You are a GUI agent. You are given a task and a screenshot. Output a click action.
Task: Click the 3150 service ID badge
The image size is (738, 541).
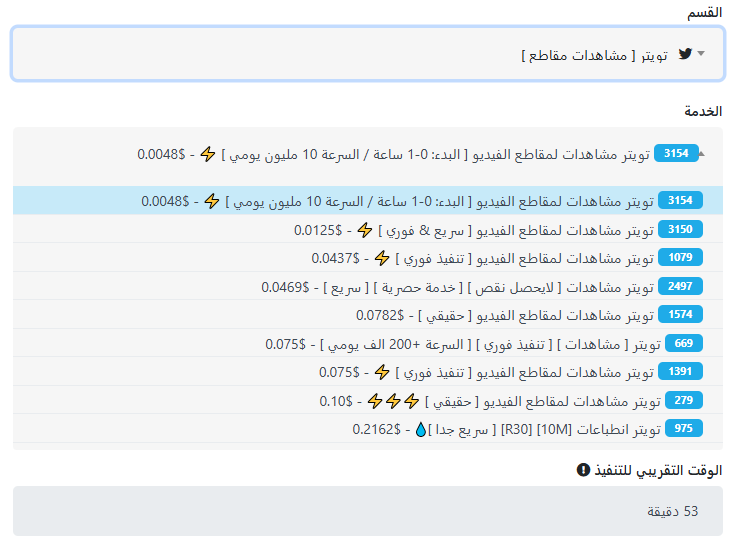680,229
